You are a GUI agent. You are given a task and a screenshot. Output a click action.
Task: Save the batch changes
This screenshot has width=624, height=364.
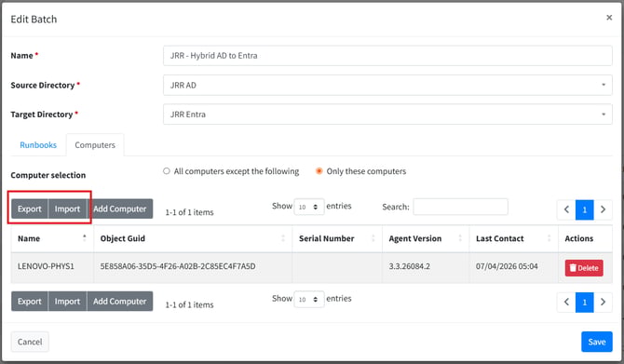597,342
